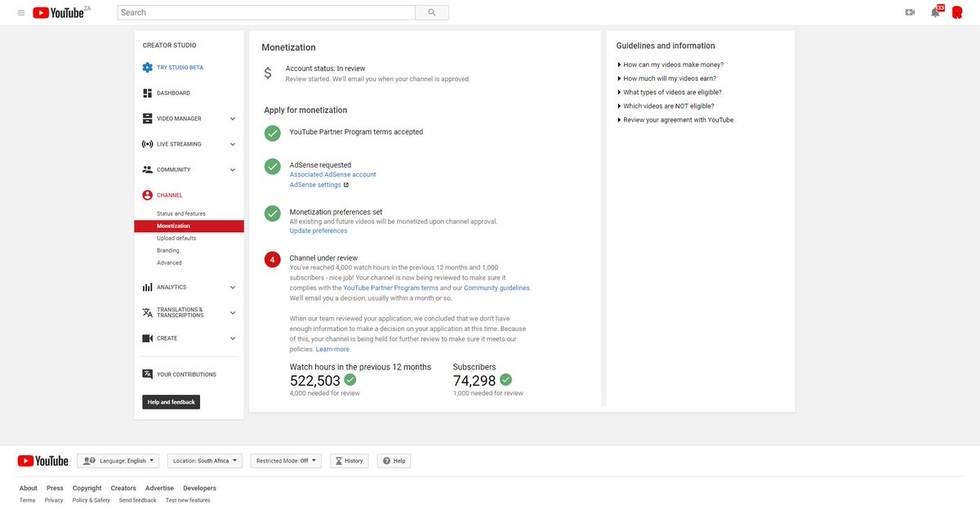This screenshot has width=980, height=519.
Task: Open the Restricted Mode: Off dropdown
Action: point(286,461)
